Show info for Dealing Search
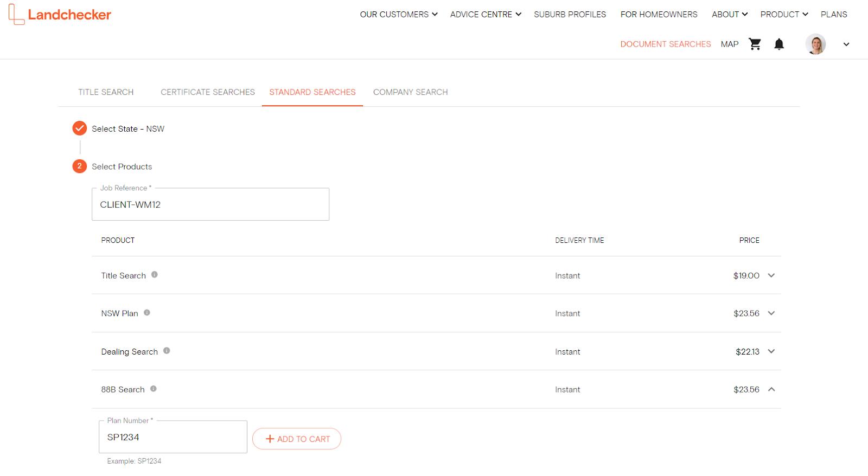 click(x=167, y=350)
